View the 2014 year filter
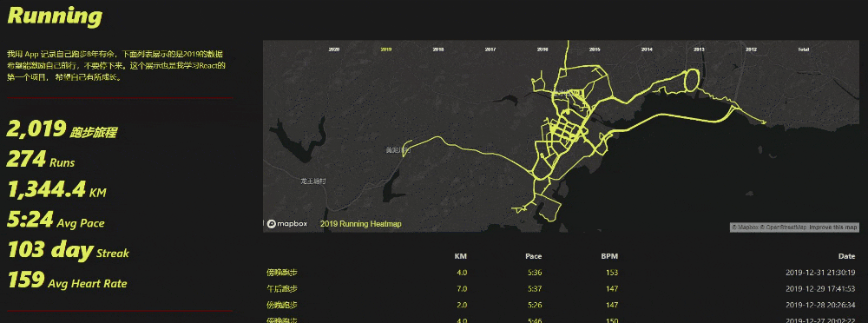Screen dimensions: 868x323 tap(647, 49)
